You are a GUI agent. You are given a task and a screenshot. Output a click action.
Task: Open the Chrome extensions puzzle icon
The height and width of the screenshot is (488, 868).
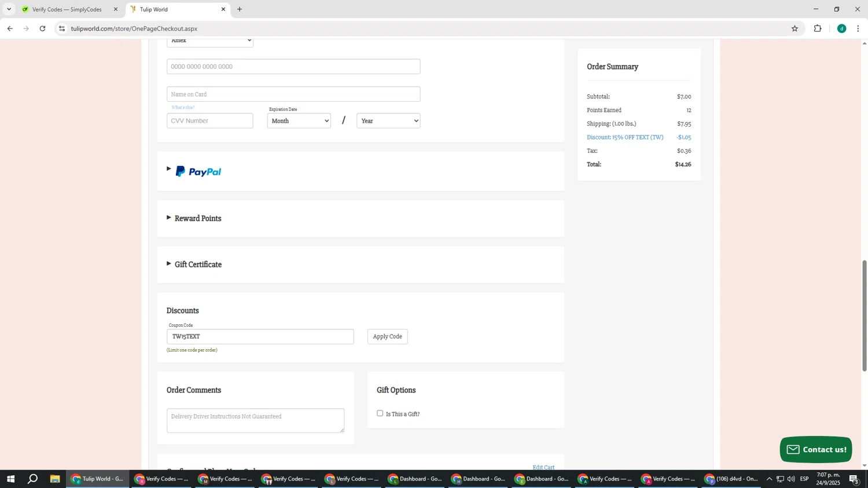[818, 28]
